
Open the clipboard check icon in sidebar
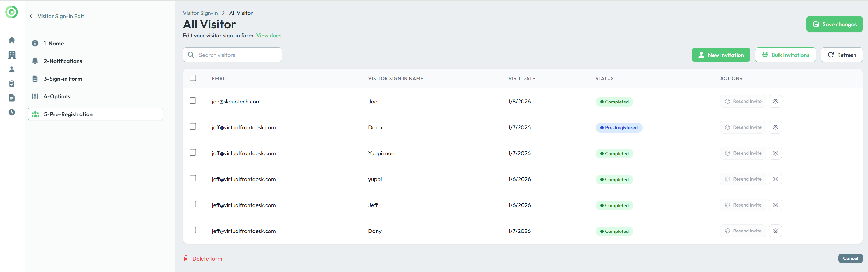(12, 83)
